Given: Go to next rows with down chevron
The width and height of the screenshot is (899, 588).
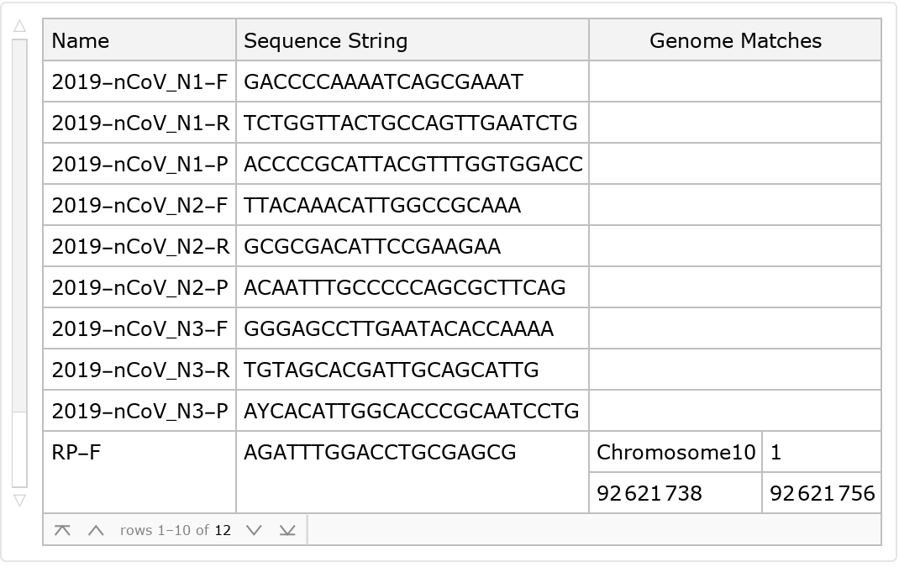Looking at the screenshot, I should click(x=254, y=530).
